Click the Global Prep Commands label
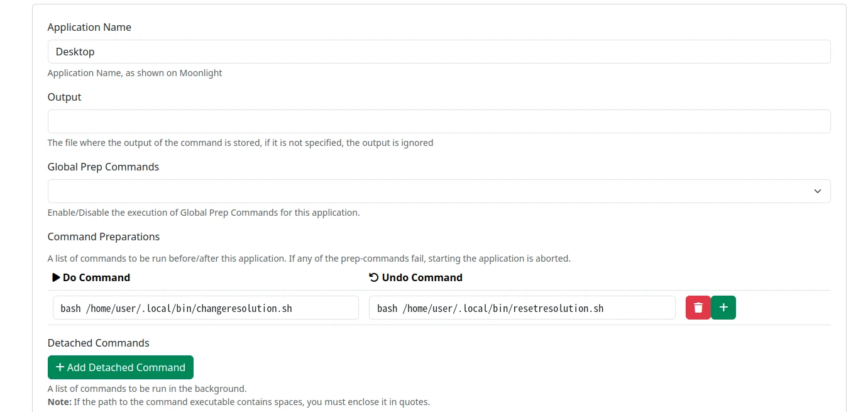 tap(103, 167)
